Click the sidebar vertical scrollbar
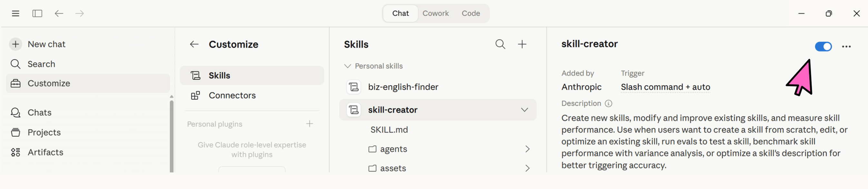 coord(171,135)
